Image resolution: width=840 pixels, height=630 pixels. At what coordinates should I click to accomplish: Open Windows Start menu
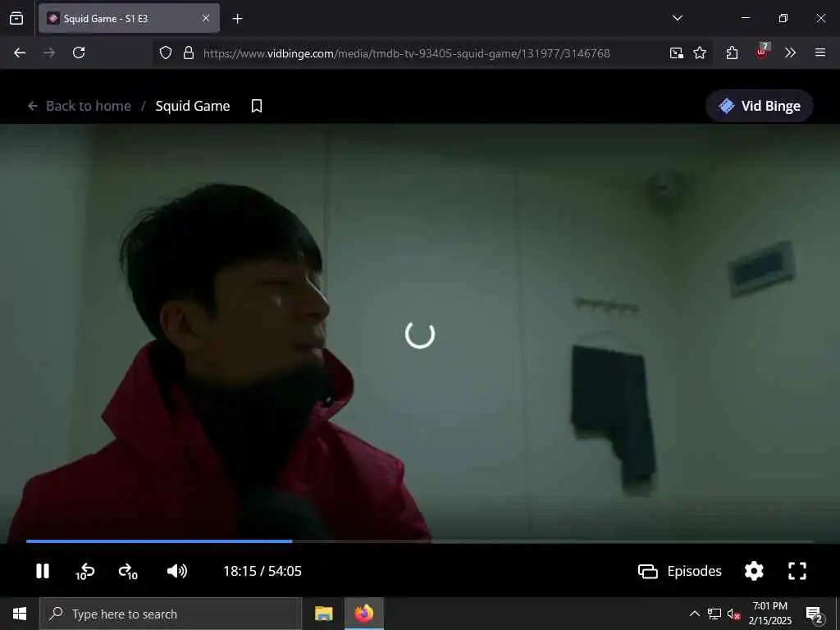click(x=20, y=614)
